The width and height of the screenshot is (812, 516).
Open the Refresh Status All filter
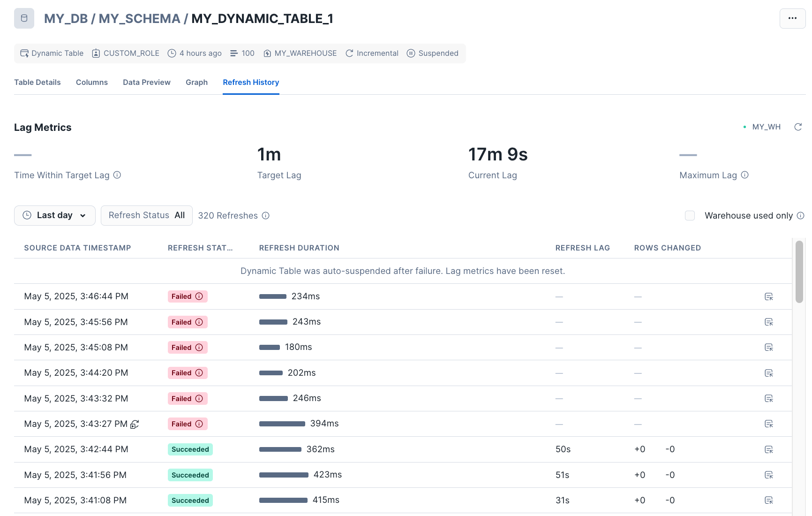[146, 216]
